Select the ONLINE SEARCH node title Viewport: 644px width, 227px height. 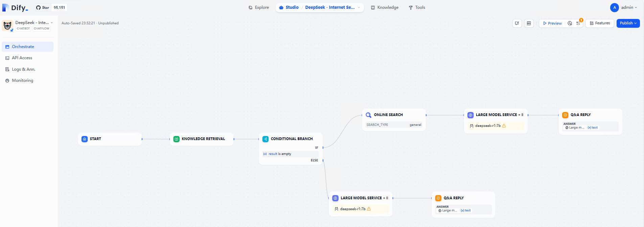point(388,115)
